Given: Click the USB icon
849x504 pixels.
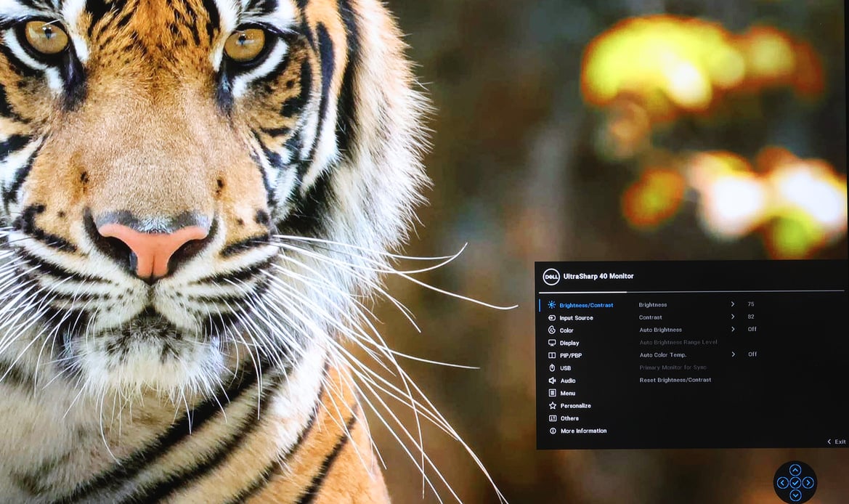Looking at the screenshot, I should tap(552, 368).
